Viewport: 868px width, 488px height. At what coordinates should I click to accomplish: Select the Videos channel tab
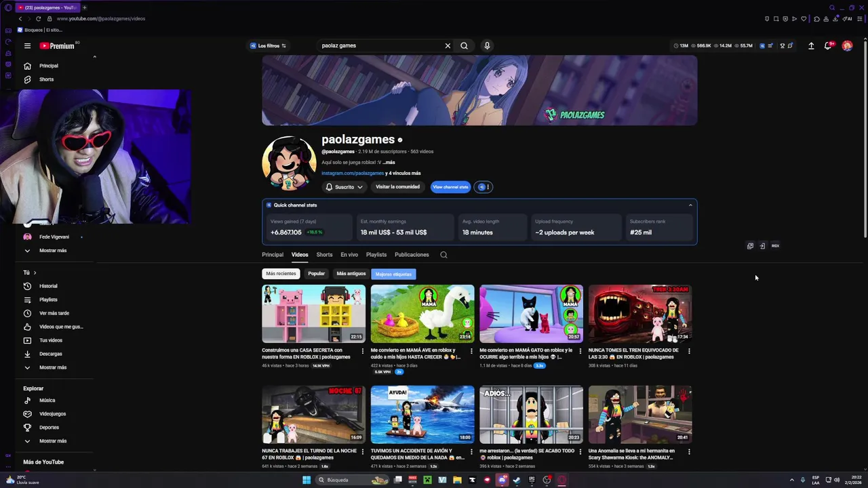coord(300,255)
